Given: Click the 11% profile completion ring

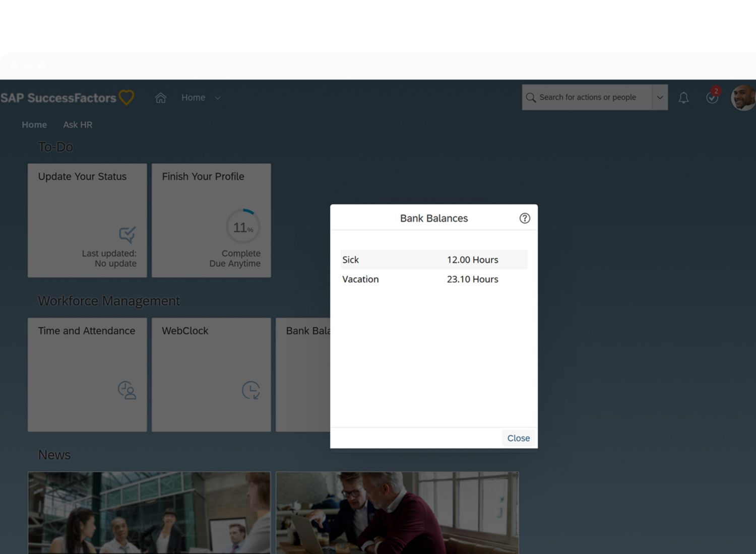Looking at the screenshot, I should tap(243, 227).
